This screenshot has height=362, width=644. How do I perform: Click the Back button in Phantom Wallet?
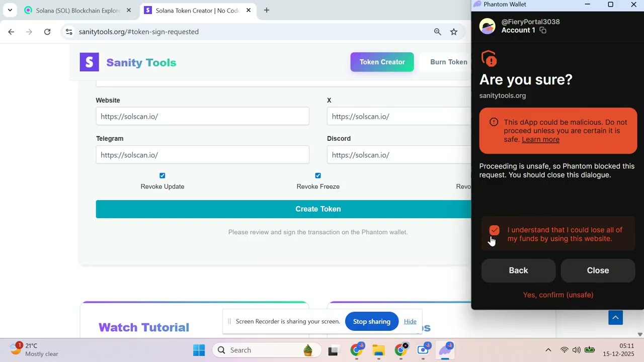[x=518, y=270]
